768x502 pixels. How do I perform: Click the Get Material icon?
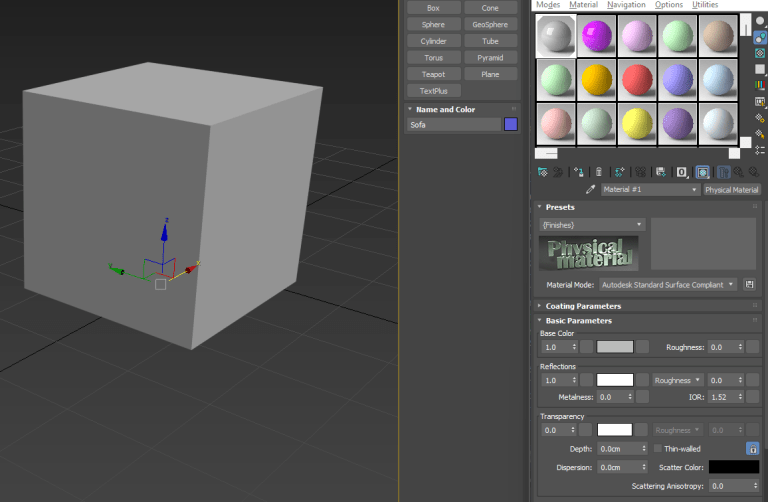(x=542, y=172)
